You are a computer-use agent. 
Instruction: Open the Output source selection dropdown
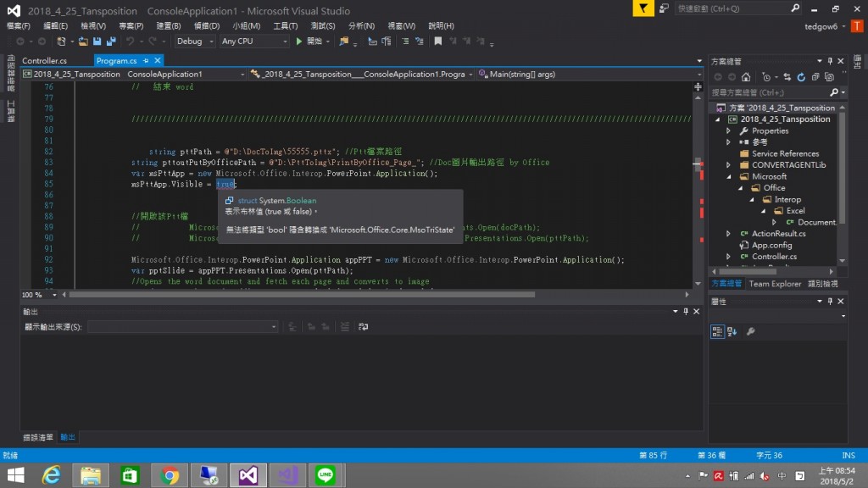(x=183, y=327)
